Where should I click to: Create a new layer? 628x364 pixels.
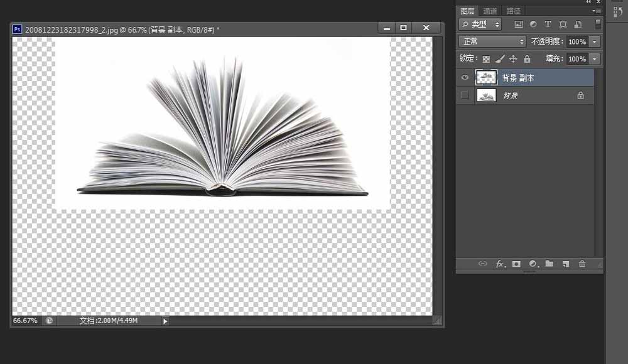coord(566,264)
